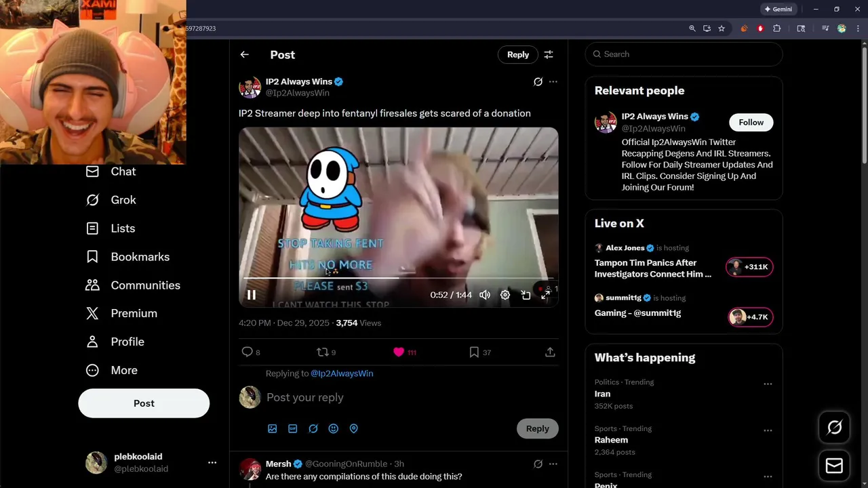Add media image to reply

pyautogui.click(x=273, y=428)
